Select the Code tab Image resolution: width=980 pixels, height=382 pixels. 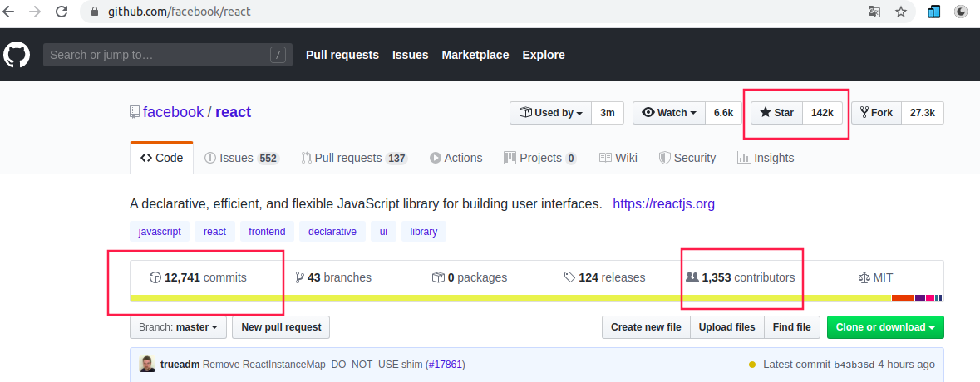tap(162, 158)
